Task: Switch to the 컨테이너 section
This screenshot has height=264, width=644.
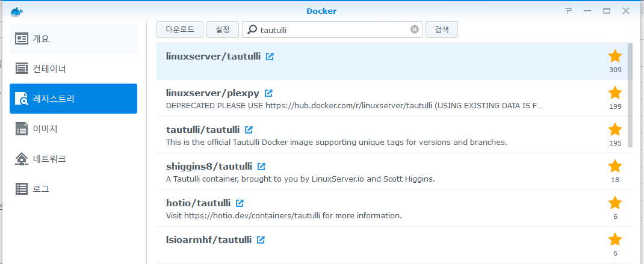Action: [73, 69]
